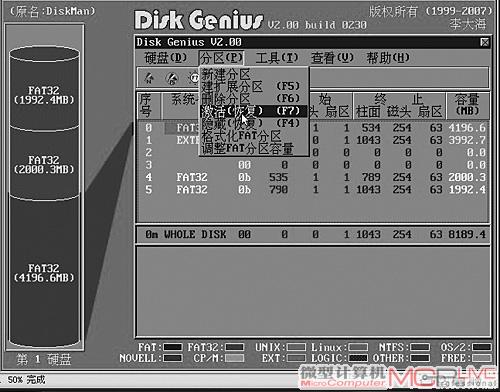Open the 查看(V) menu

click(332, 58)
